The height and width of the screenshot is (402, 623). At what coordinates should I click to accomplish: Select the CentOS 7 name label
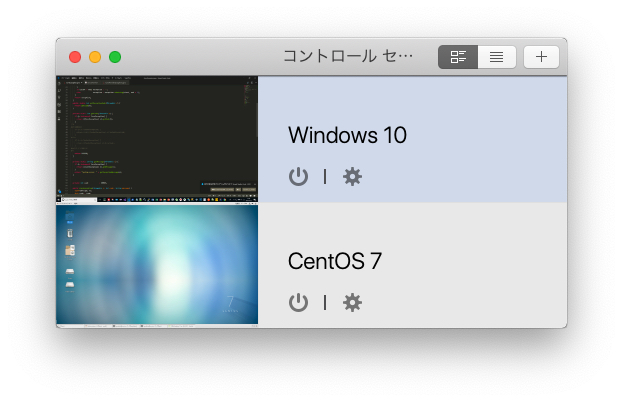click(335, 261)
